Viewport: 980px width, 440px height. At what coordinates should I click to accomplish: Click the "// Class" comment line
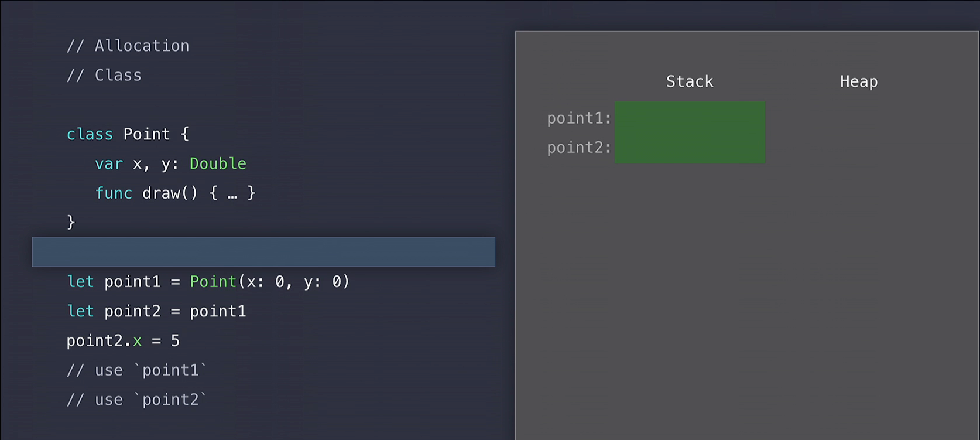104,75
